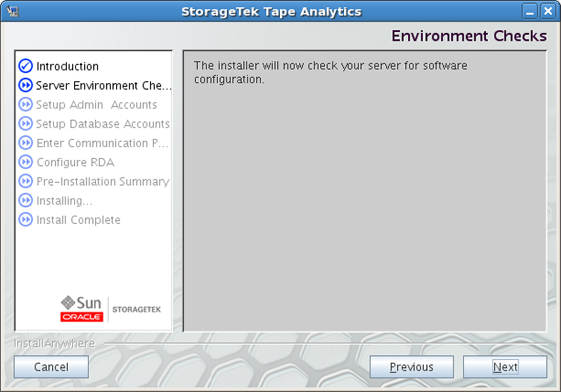Click the Introduction checkmark step icon
This screenshot has width=561, height=392.
coord(26,66)
